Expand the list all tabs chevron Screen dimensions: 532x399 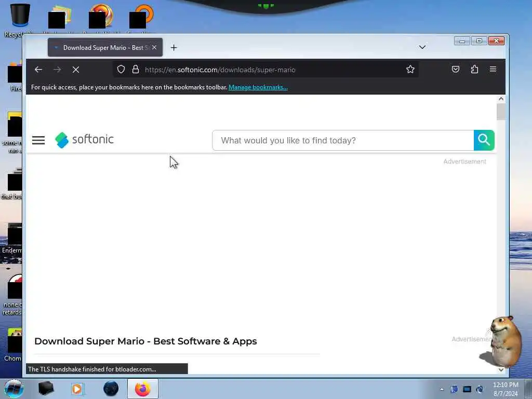[x=422, y=47]
